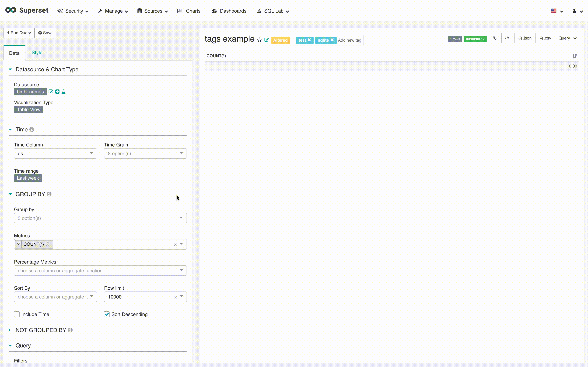This screenshot has height=367, width=588.
Task: Click the plus icon next to birth_names datasource
Action: pos(57,92)
